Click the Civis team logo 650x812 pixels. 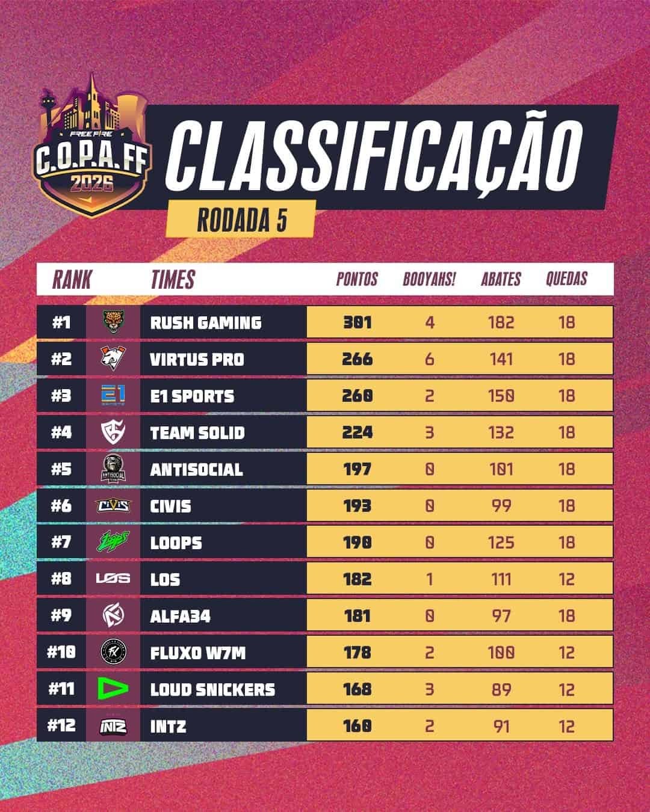click(x=113, y=506)
